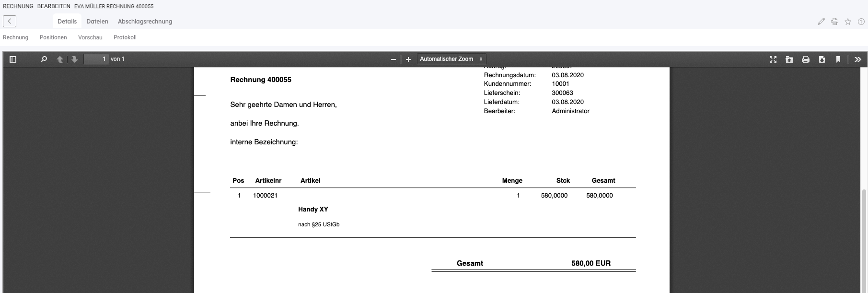Go to next page arrow

[x=75, y=59]
